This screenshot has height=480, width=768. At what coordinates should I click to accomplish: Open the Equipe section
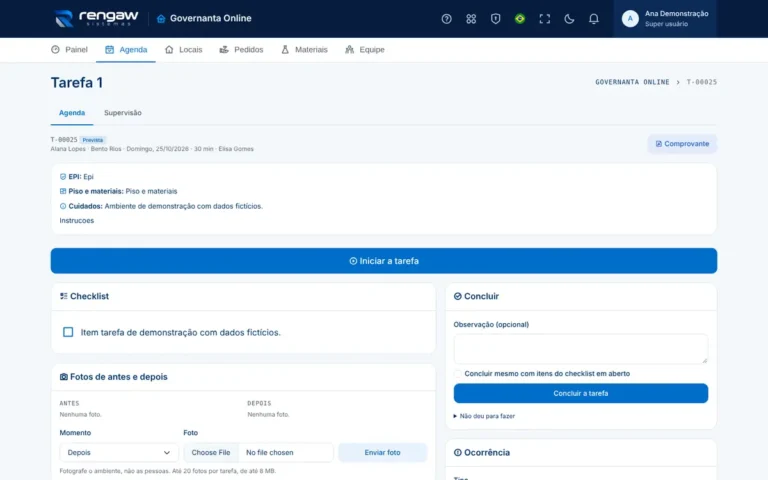[x=365, y=49]
